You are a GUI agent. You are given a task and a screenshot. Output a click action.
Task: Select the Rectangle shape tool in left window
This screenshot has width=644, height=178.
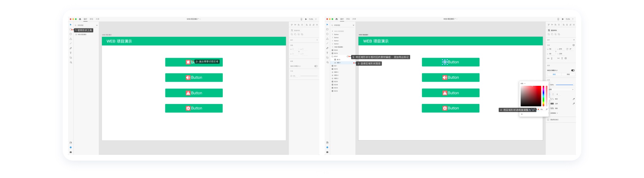(71, 29)
